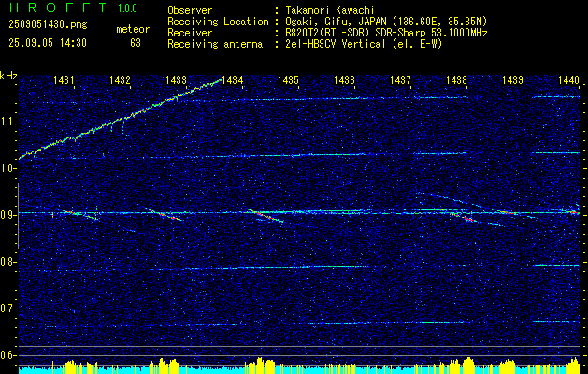Screen dimensions: 588x374
Task: Click the 0.9 kHz axis label
Action: 7,215
